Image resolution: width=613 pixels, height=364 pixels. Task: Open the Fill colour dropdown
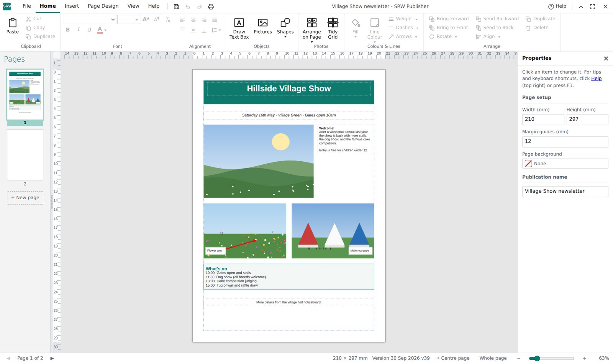coord(356,28)
